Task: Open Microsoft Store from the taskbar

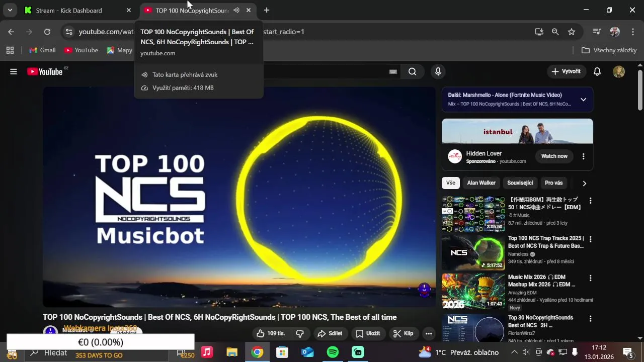Action: (x=282, y=352)
